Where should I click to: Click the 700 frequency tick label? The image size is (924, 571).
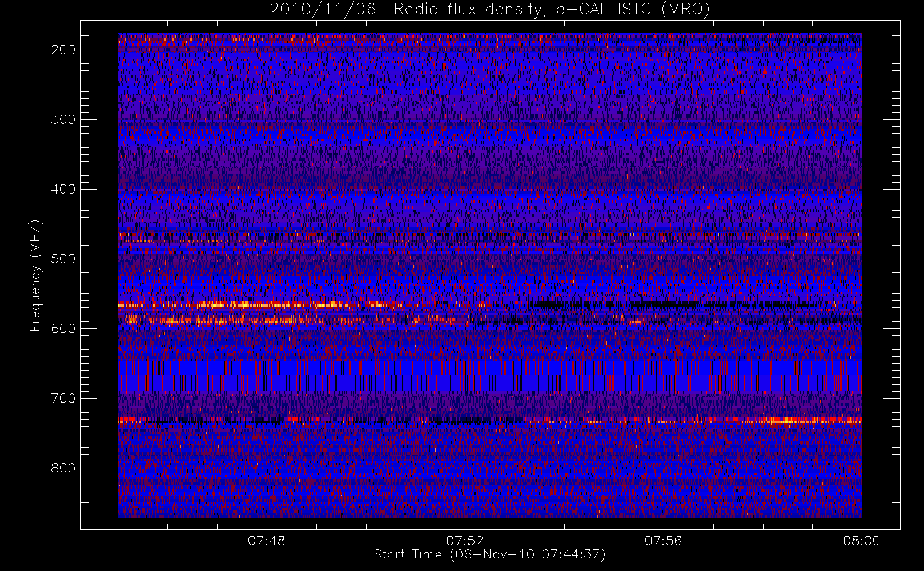63,398
